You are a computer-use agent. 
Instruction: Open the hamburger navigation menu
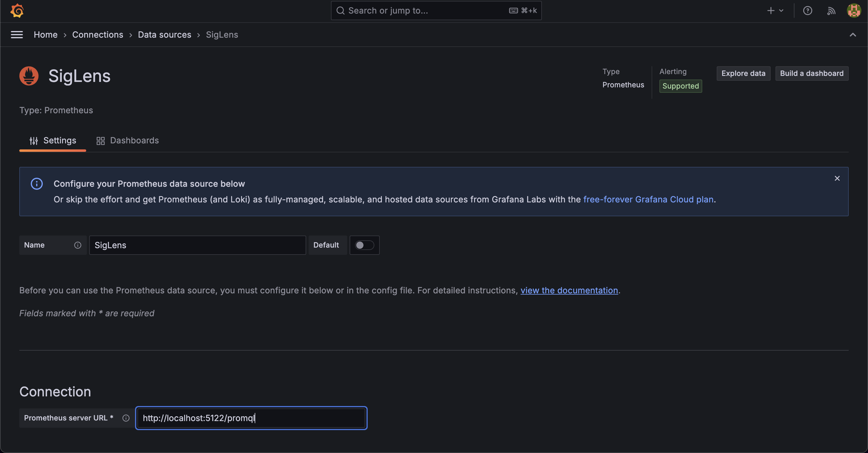point(17,35)
